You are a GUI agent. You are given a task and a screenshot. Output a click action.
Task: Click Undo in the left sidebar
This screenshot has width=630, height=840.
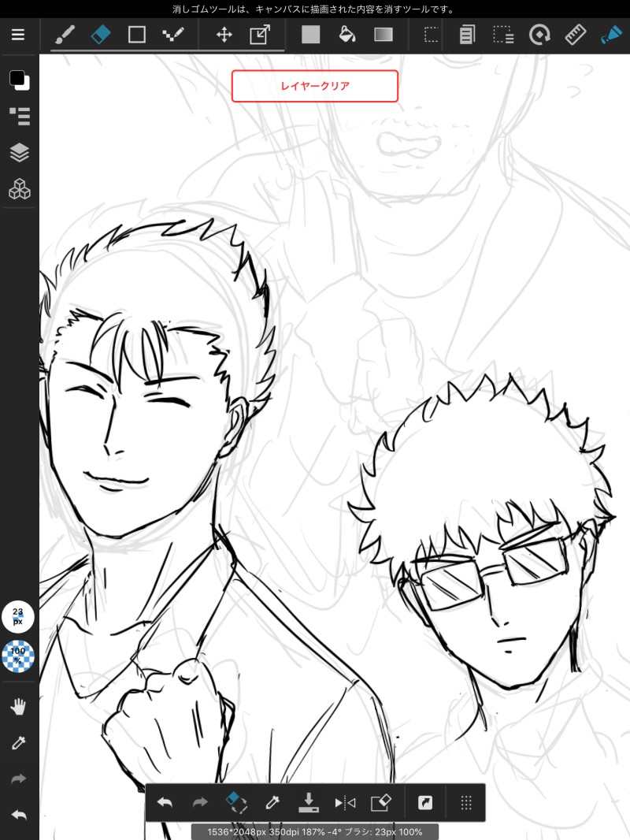click(18, 815)
